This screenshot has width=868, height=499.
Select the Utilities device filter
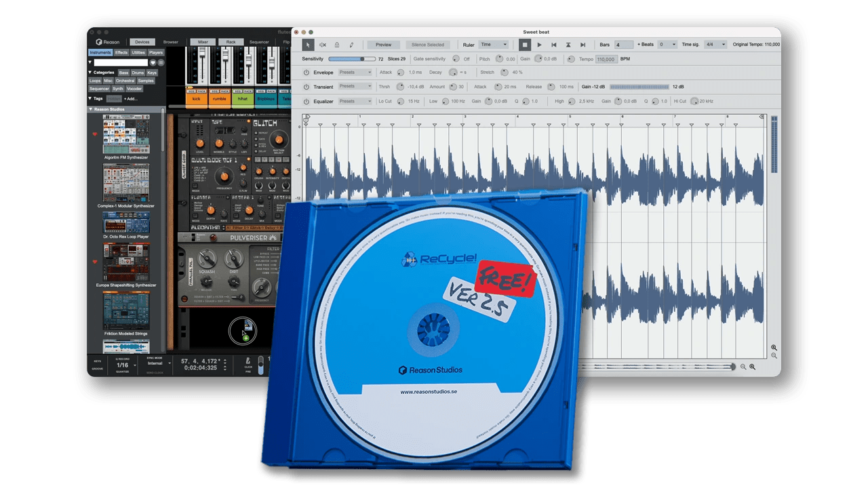tap(138, 52)
